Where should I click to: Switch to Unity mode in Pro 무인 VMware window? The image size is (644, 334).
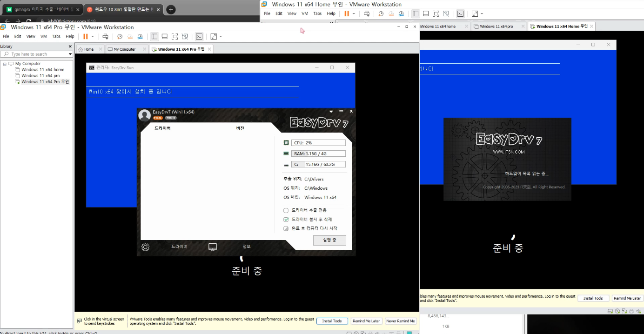click(185, 36)
